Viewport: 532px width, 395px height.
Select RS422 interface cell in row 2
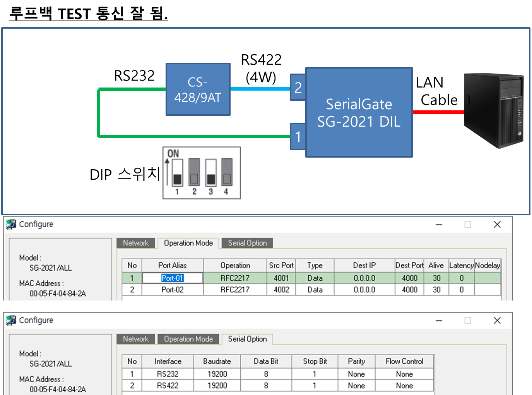coord(168,386)
